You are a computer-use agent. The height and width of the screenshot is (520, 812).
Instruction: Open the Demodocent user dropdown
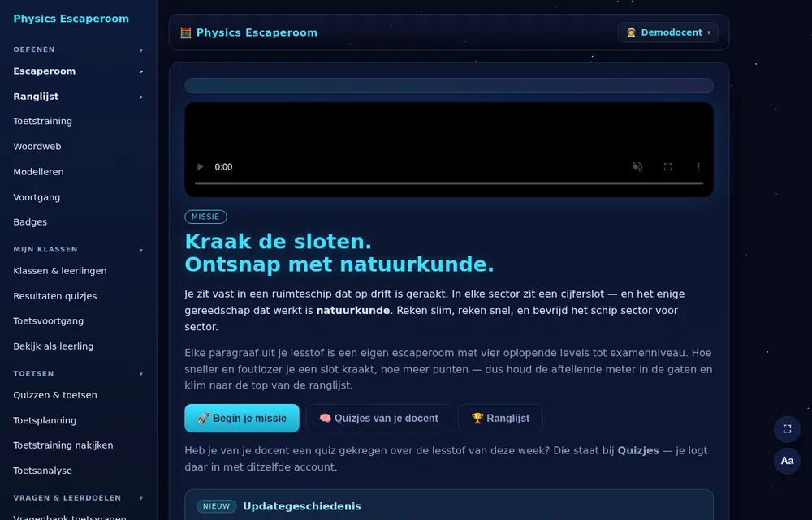click(668, 32)
